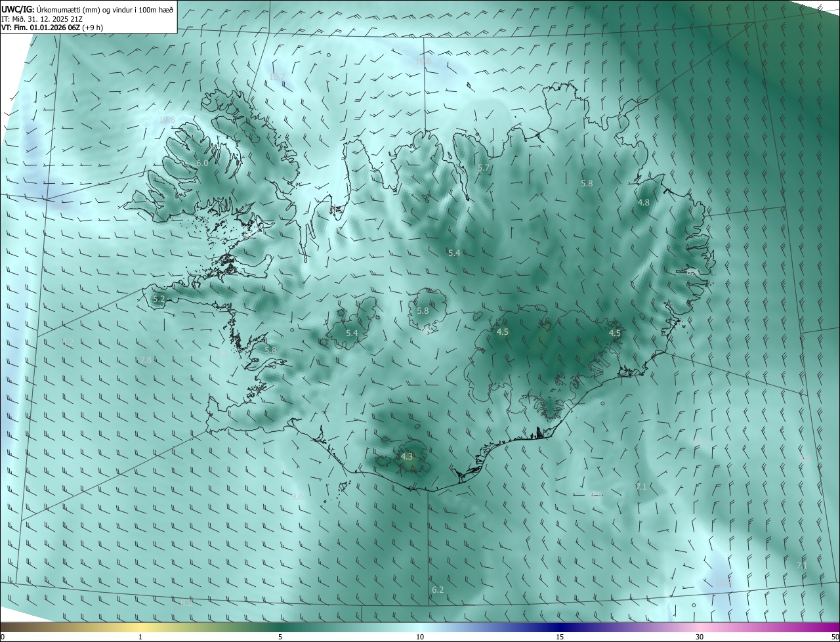Click the colour bar tick label '0'
Screen dimensions: 840x642
tap(3, 637)
